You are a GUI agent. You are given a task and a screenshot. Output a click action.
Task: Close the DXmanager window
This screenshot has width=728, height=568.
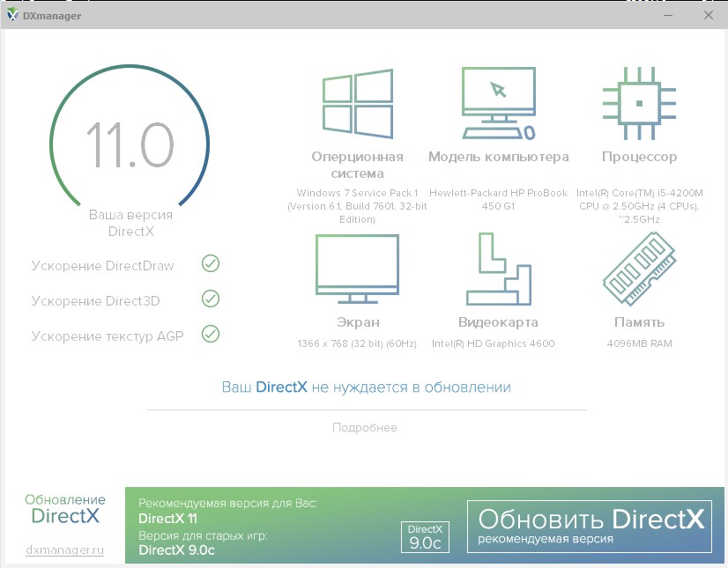[x=708, y=15]
